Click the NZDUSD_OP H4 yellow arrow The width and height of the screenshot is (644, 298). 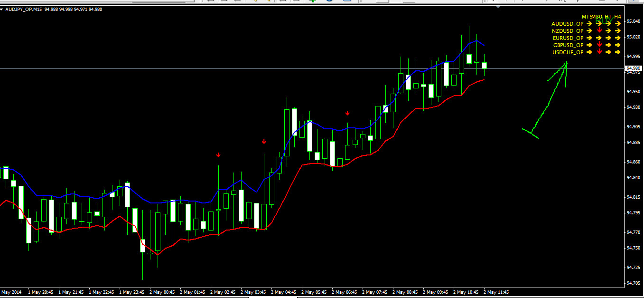(x=617, y=31)
